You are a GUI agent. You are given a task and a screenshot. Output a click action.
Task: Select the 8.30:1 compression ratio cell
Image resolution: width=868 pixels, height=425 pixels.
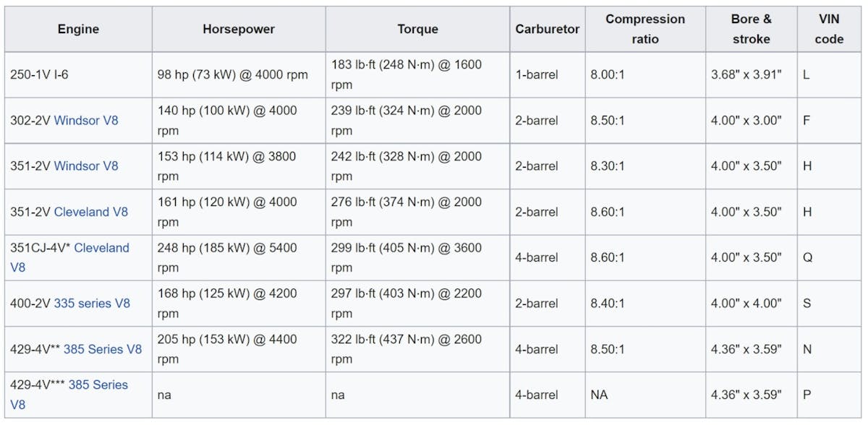(608, 166)
